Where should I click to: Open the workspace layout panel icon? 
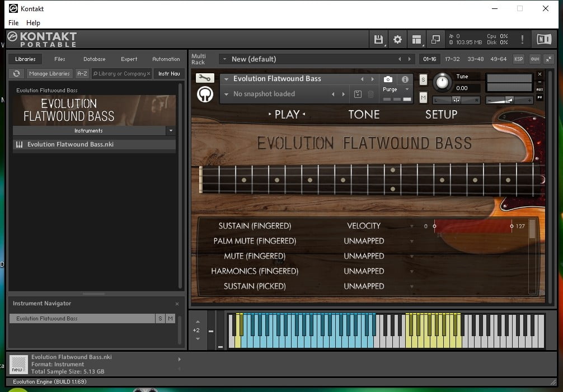[416, 39]
